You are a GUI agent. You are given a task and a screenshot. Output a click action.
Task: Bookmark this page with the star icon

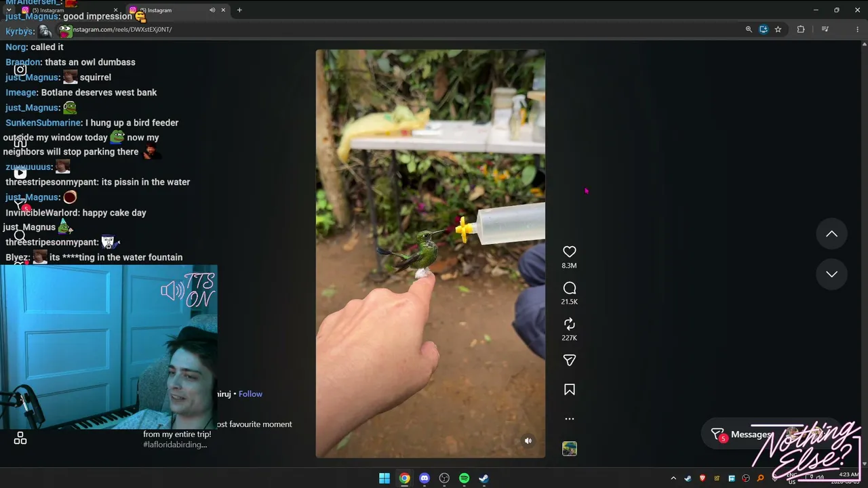tap(778, 29)
